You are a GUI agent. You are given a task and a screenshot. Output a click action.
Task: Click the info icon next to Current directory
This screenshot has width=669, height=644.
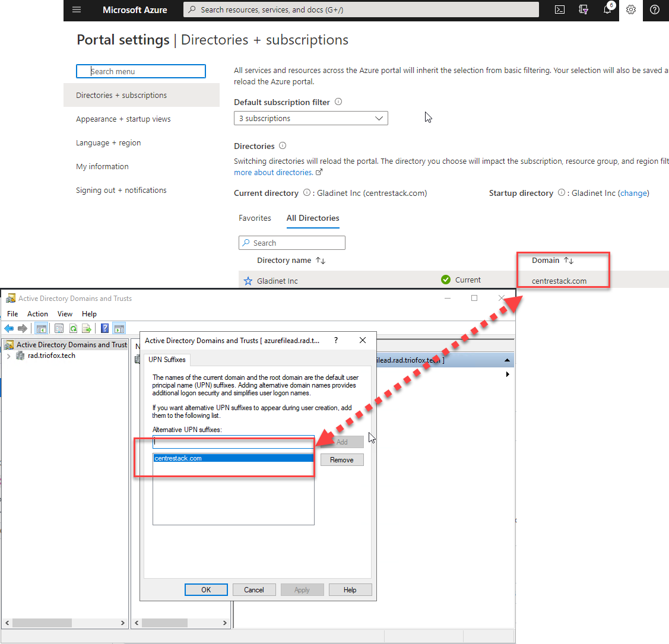tap(307, 192)
